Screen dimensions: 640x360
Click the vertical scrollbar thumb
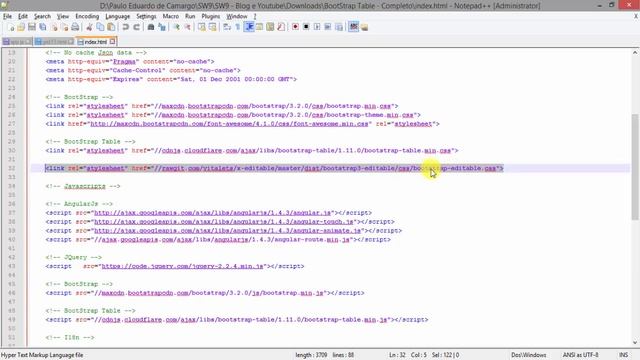635,167
